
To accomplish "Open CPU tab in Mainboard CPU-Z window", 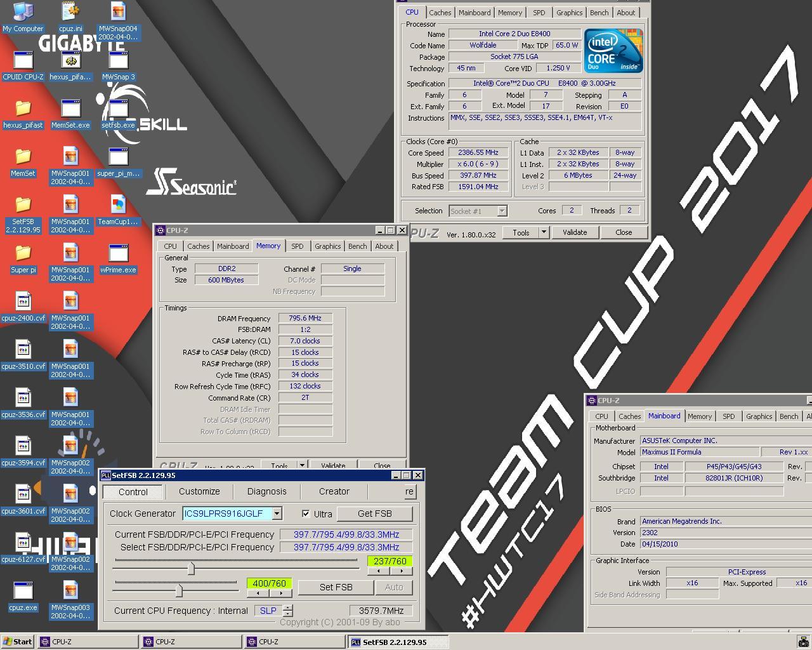I will point(601,416).
